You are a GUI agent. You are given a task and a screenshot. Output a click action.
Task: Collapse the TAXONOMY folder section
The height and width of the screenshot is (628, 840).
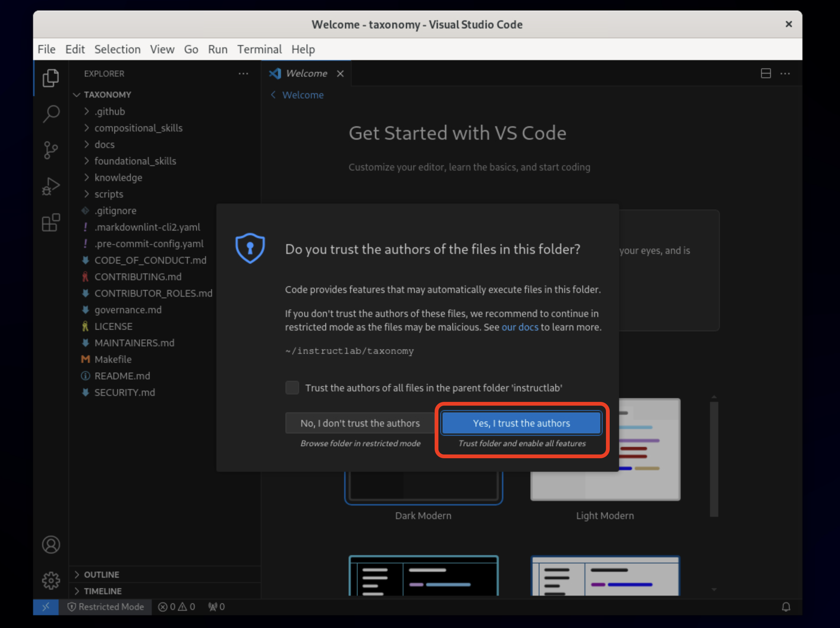[107, 95]
